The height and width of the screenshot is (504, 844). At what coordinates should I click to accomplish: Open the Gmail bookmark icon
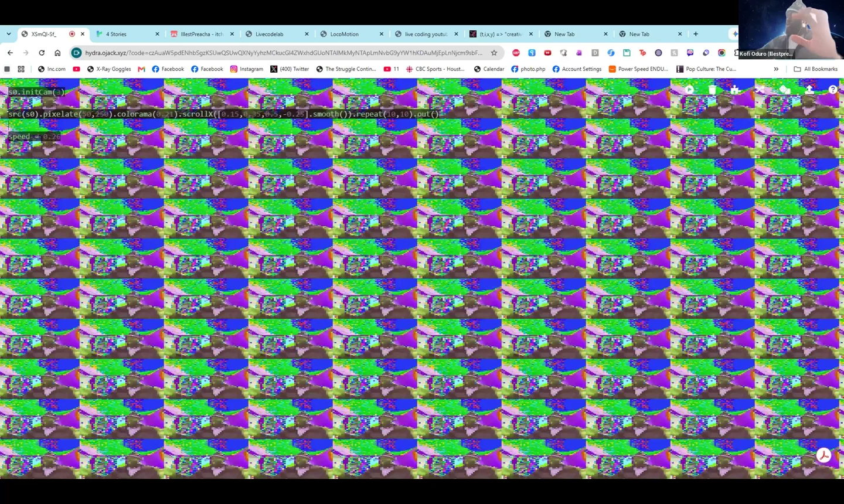(141, 69)
